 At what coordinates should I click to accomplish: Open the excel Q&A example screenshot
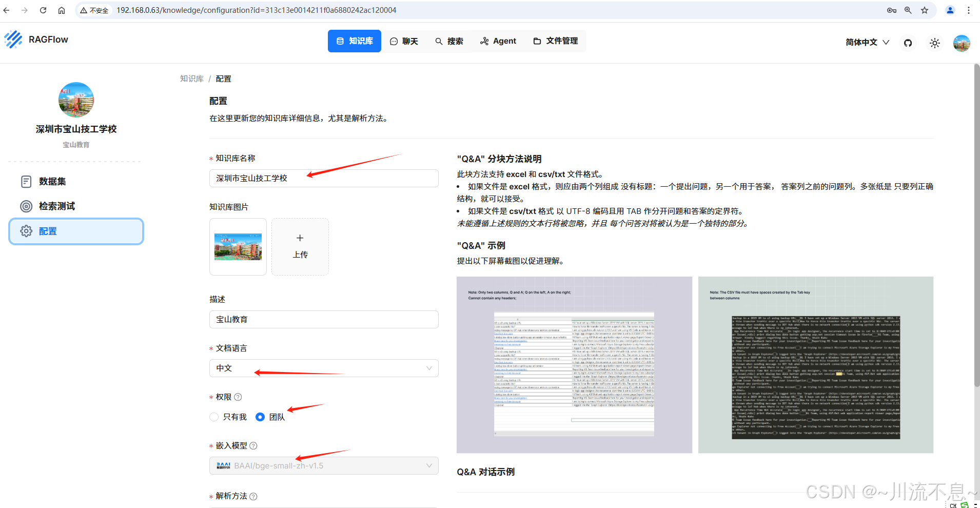pyautogui.click(x=574, y=365)
